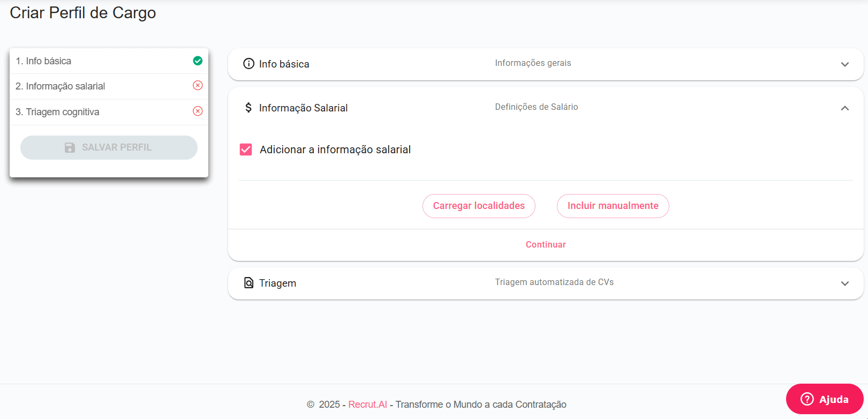Click the Triagem automatizada de CVs subtitle
Screen dimensions: 868x419
point(554,282)
